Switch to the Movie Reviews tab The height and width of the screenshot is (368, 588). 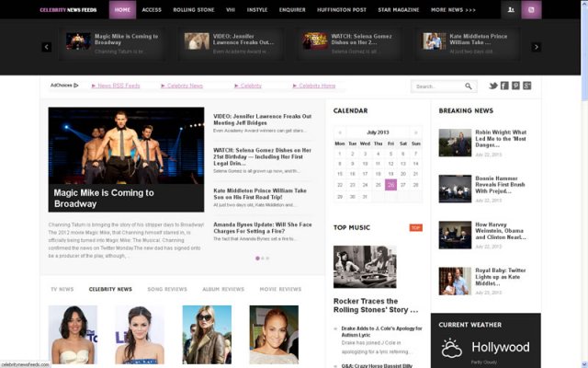point(280,289)
